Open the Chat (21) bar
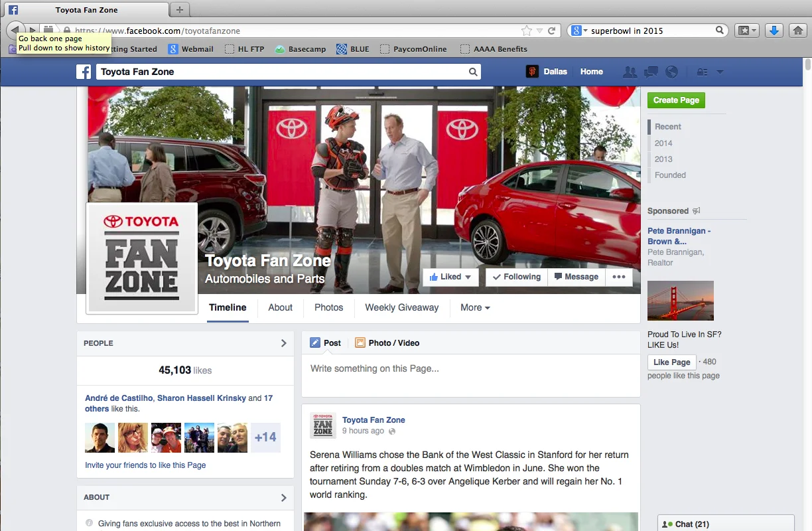The height and width of the screenshot is (531, 812). pos(726,524)
